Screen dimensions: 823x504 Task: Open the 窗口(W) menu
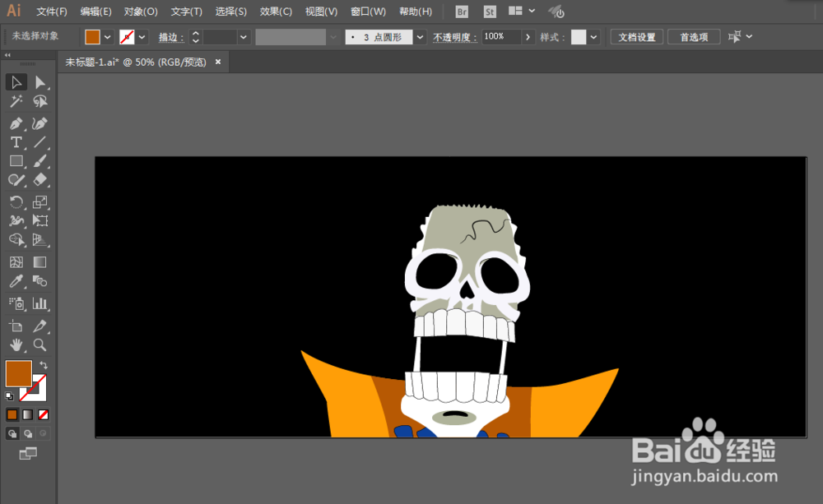(368, 12)
